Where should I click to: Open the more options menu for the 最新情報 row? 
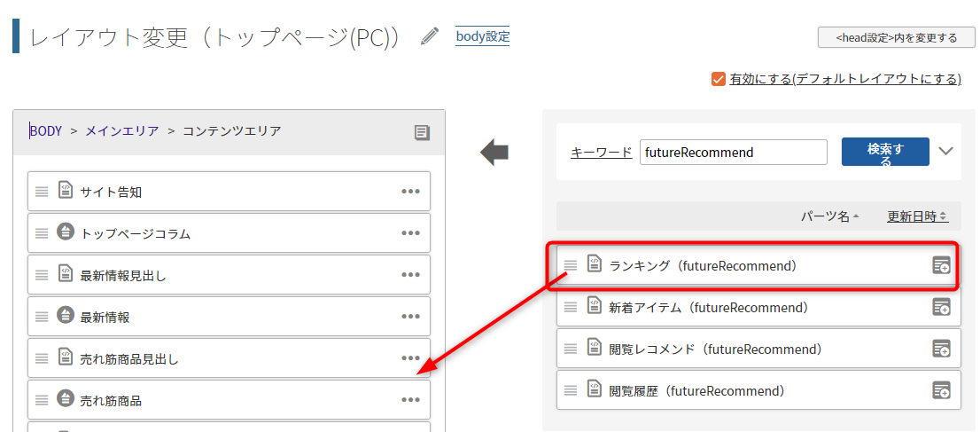pyautogui.click(x=410, y=317)
